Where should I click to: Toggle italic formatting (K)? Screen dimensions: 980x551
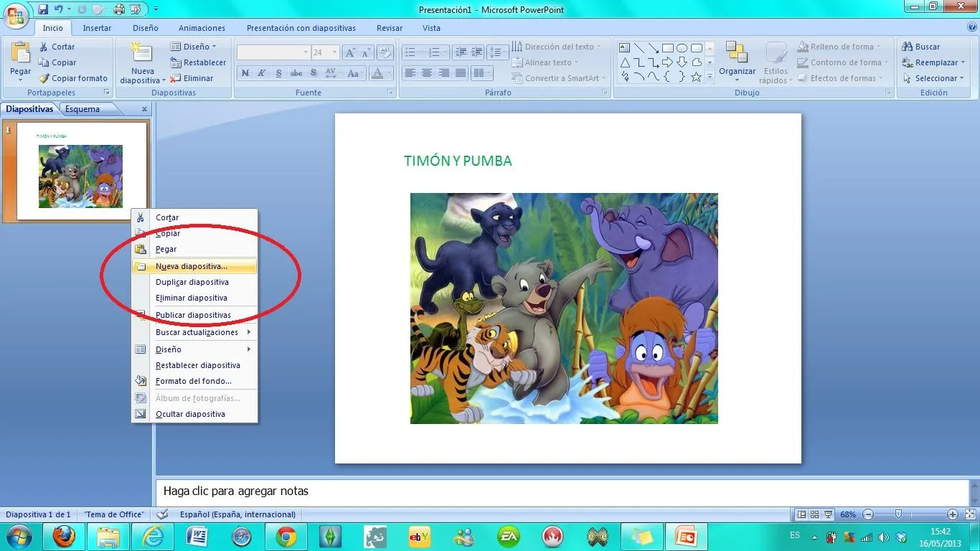point(262,73)
